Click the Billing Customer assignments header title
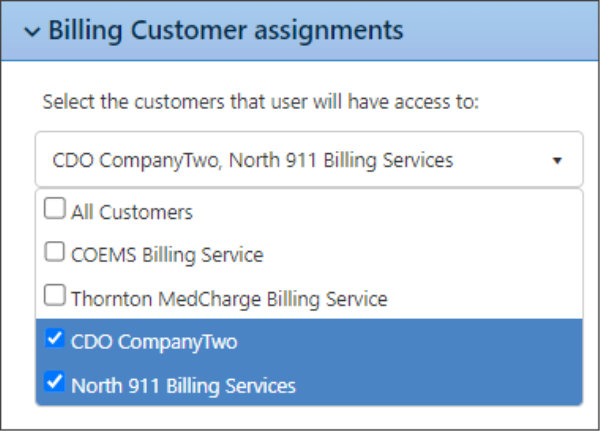Screen dimensions: 600x431 [225, 30]
